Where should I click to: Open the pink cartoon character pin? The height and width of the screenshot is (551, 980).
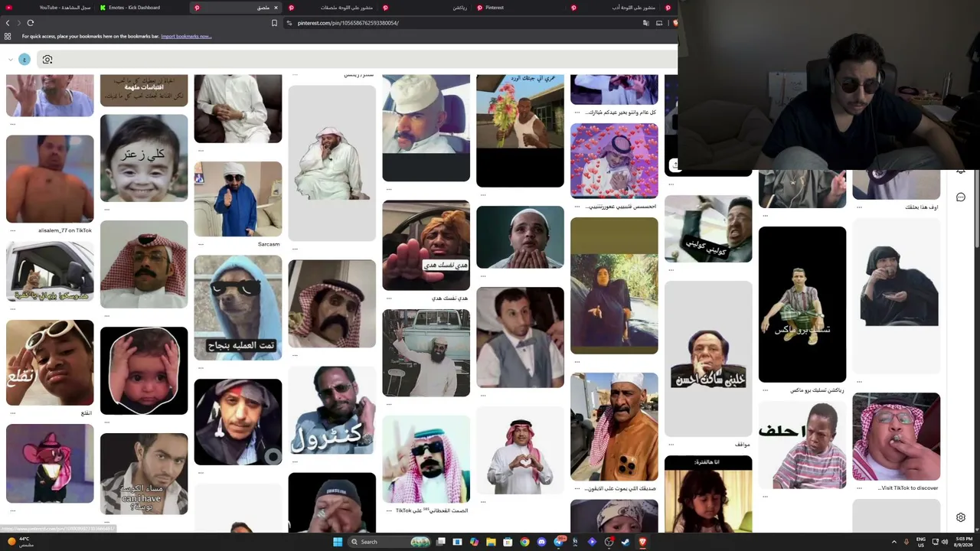50,464
